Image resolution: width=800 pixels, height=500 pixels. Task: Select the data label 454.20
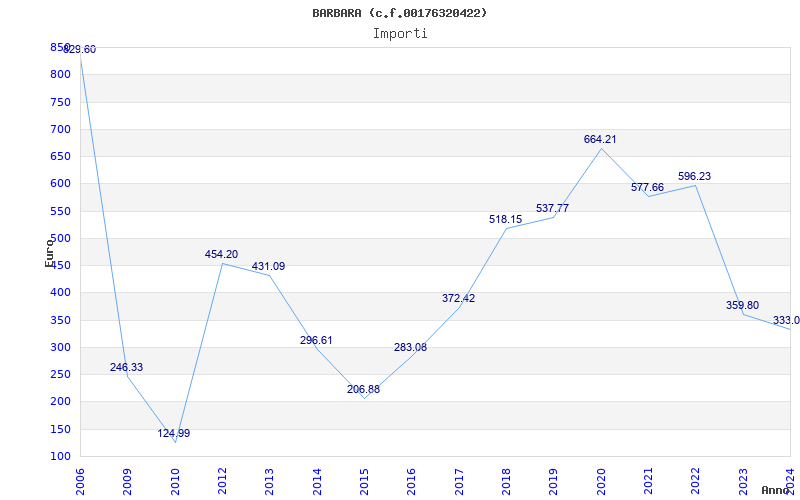(x=221, y=255)
